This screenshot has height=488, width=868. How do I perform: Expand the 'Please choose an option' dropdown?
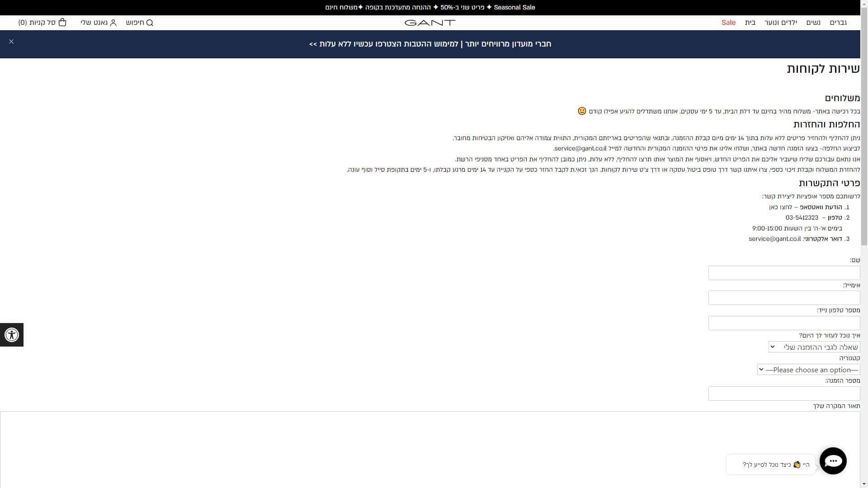point(808,370)
